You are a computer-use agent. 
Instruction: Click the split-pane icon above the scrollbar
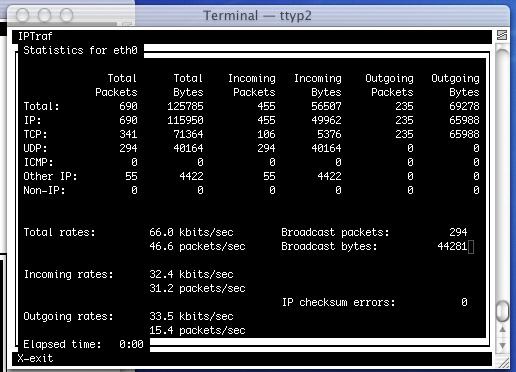tap(502, 35)
